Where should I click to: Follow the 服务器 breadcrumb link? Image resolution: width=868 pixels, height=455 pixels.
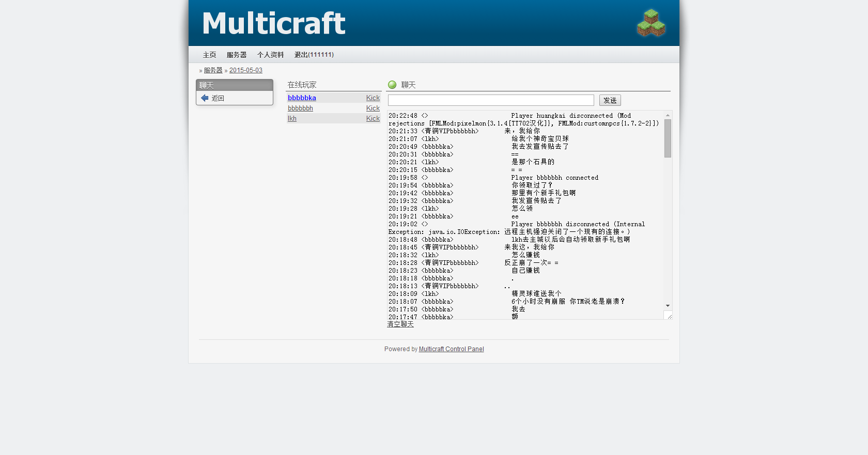click(213, 70)
